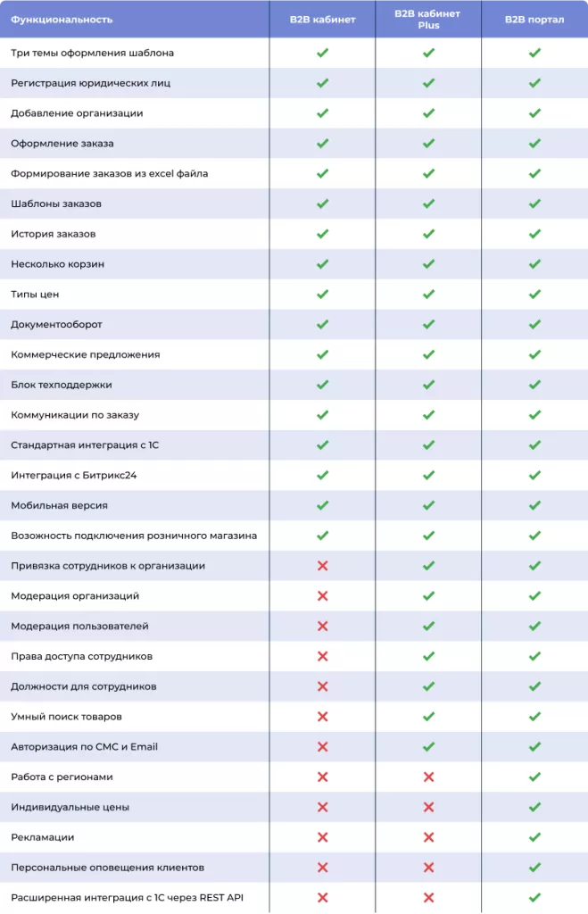The width and height of the screenshot is (588, 914).
Task: Click the checkmark for Документооборот under B2B кабинет
Action: click(x=322, y=324)
